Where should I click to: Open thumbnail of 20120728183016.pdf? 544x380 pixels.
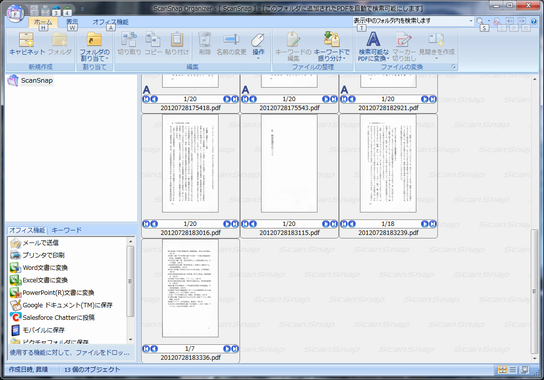190,163
